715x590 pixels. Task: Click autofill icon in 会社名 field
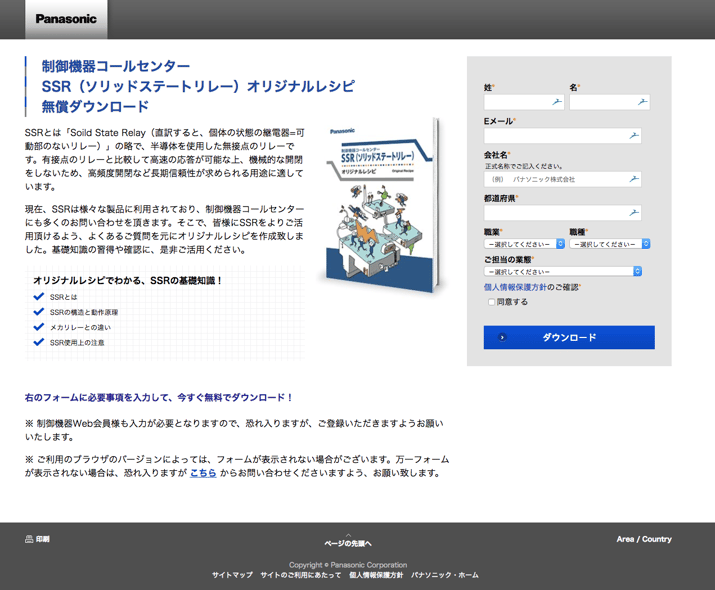pos(633,179)
